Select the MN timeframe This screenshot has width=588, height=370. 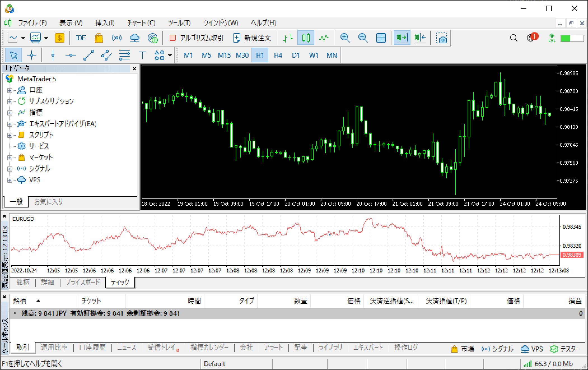[x=332, y=55]
